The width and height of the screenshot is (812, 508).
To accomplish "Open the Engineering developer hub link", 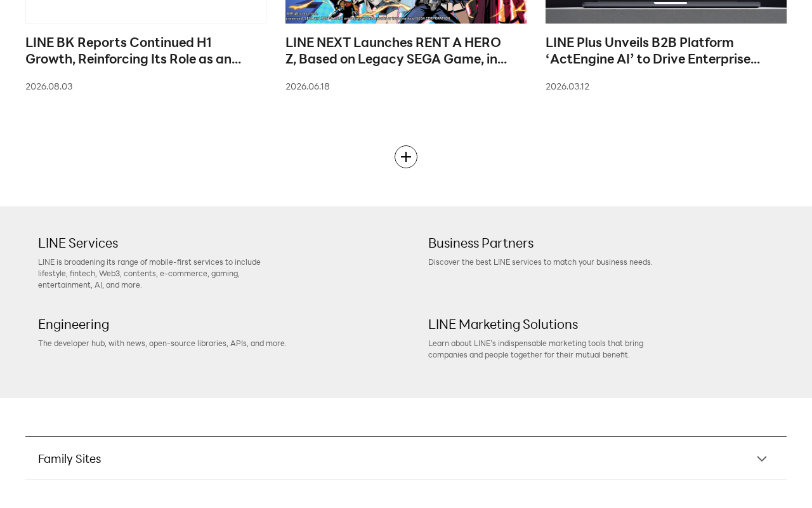I will click(74, 324).
